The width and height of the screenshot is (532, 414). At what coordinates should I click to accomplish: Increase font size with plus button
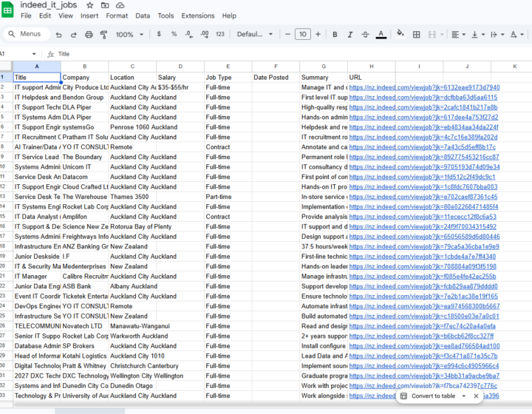click(318, 34)
